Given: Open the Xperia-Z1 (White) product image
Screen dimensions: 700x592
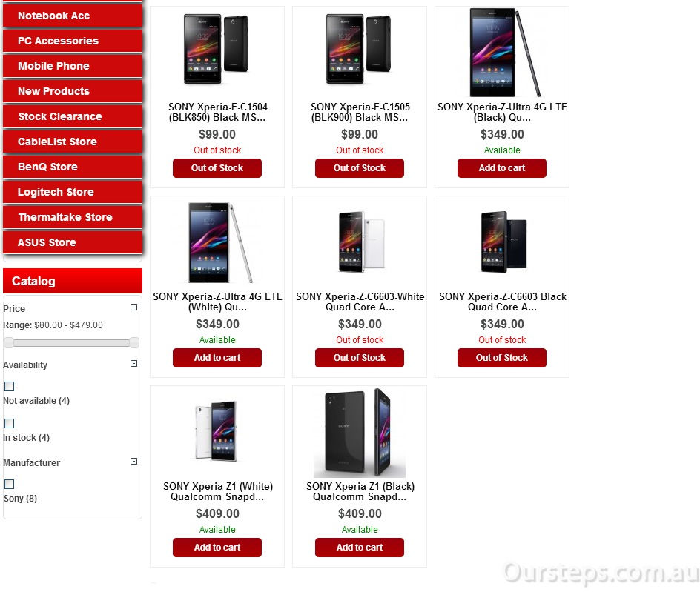Looking at the screenshot, I should click(x=217, y=430).
